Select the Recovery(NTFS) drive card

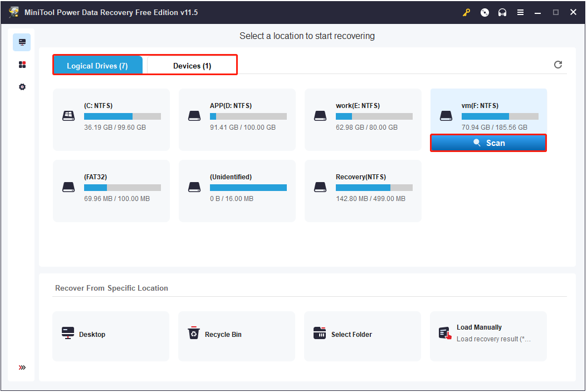363,191
